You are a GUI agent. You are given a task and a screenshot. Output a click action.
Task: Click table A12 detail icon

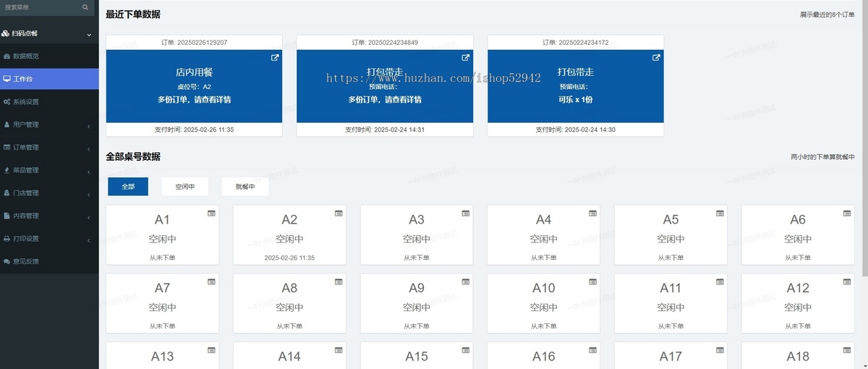(x=847, y=281)
